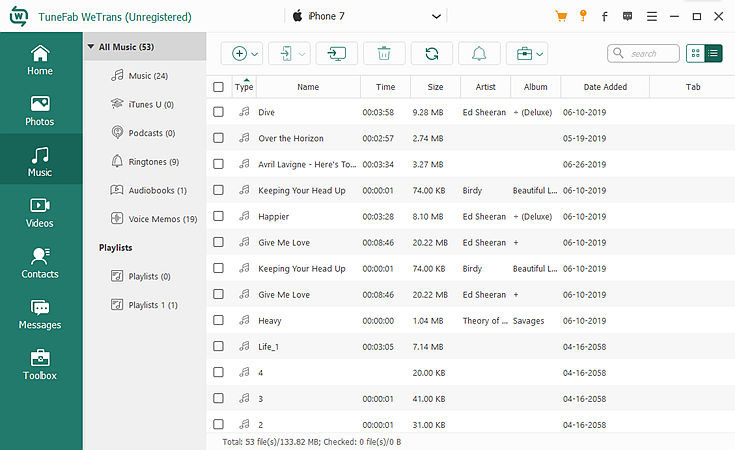Click the Theory of ... artist cell
Viewport: 735px width, 450px height.
click(x=485, y=321)
